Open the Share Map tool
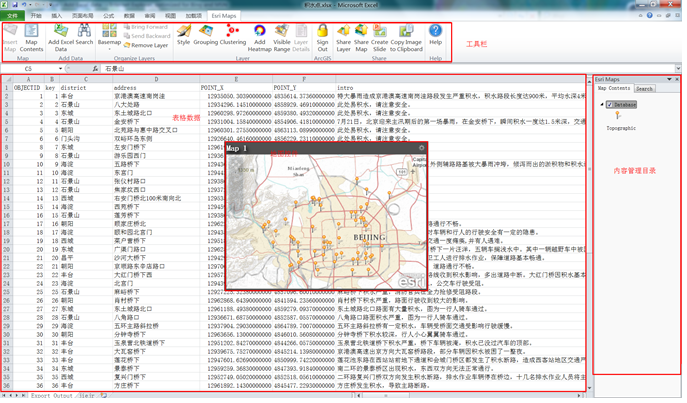The height and width of the screenshot is (403, 687). pyautogui.click(x=361, y=38)
